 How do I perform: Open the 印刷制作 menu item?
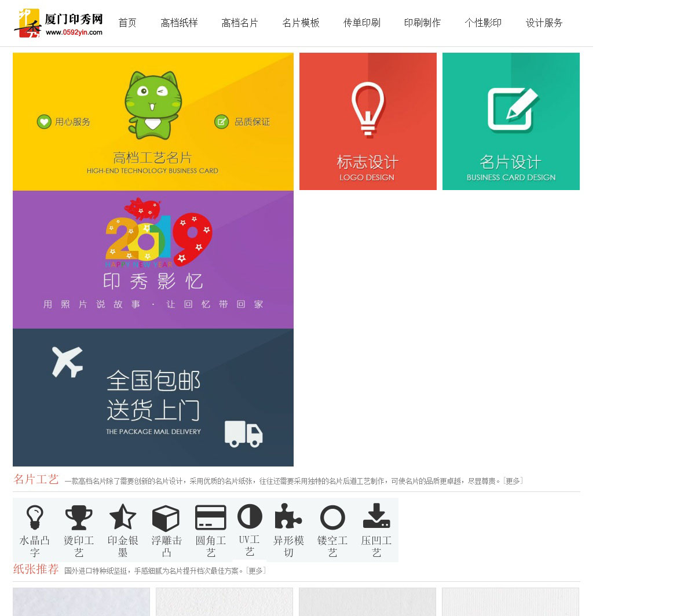(423, 23)
